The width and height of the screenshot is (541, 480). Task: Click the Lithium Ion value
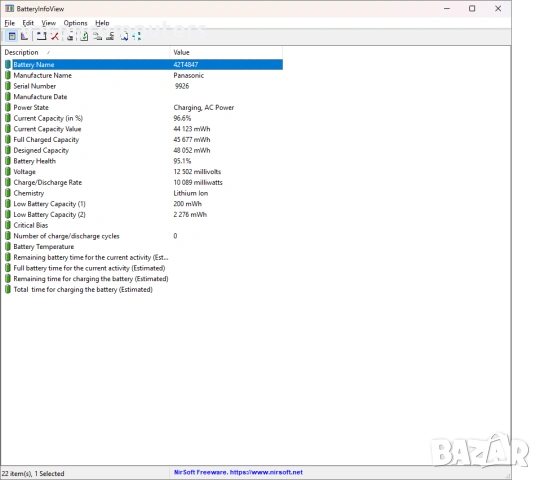(190, 193)
